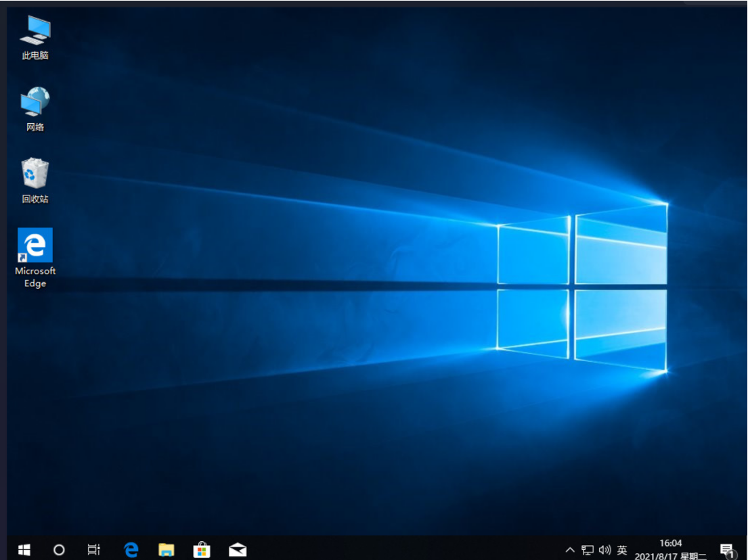
Task: Open Microsoft Store from the taskbar
Action: click(202, 549)
